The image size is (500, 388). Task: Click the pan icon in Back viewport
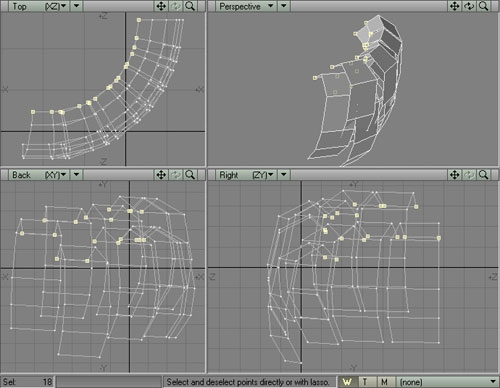pyautogui.click(x=161, y=175)
